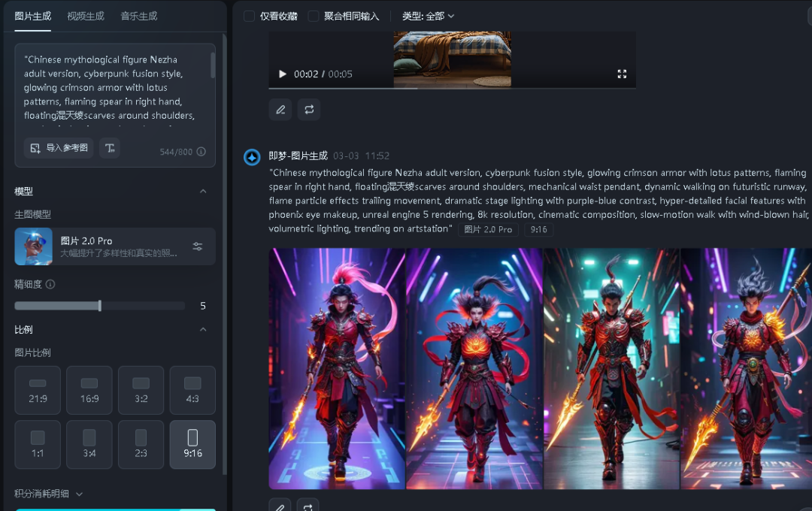Select the 21:9 aspect ratio
812x511 pixels.
pos(38,390)
